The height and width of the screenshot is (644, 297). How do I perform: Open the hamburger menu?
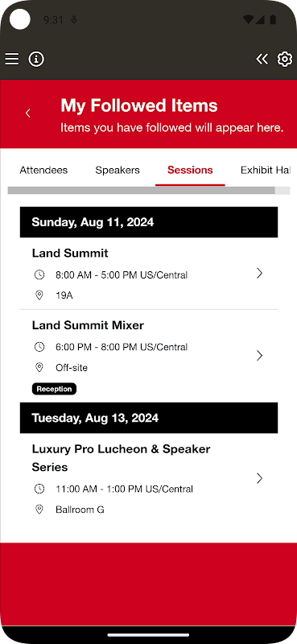pos(12,59)
